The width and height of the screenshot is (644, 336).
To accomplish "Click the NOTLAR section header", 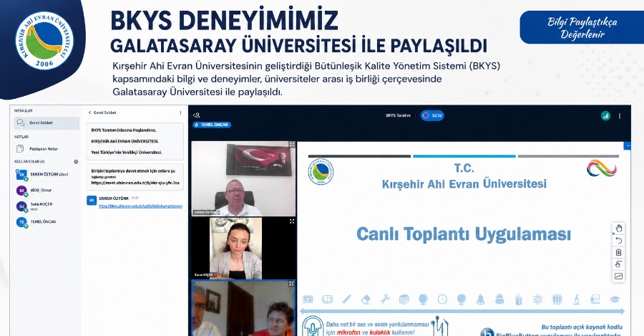I will [21, 137].
